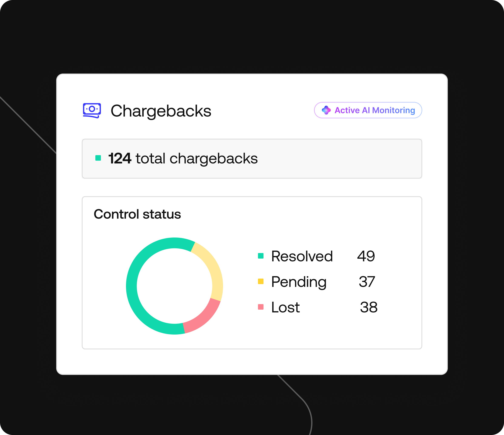Open the 124 total chargebacks bar

pos(252,159)
